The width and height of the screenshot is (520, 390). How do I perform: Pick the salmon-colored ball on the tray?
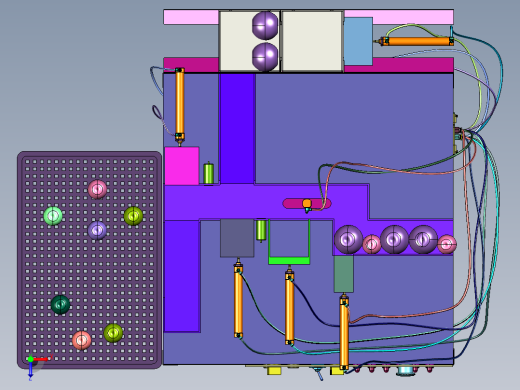click(82, 340)
